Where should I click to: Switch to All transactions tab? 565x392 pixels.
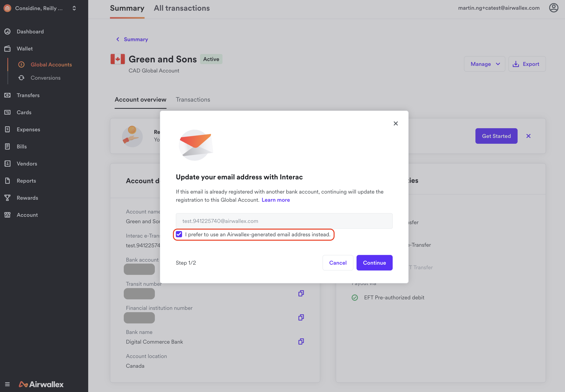[181, 8]
